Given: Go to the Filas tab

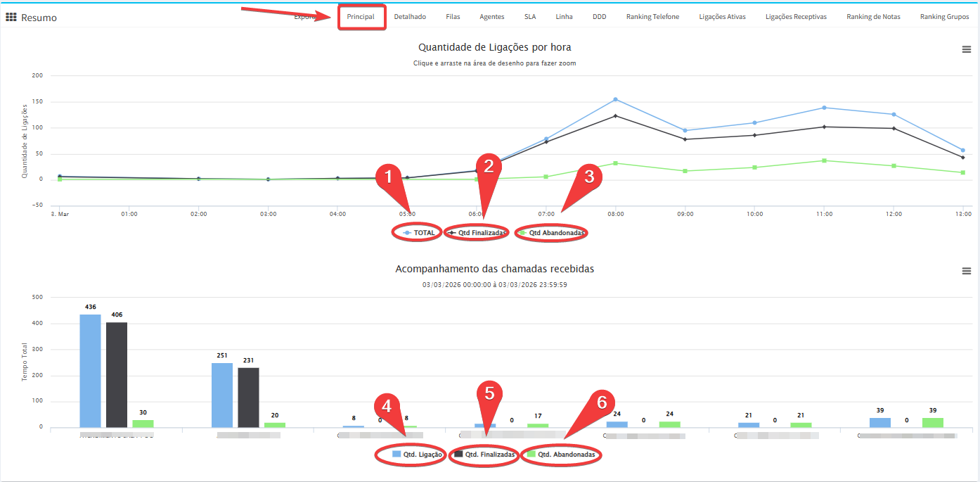Looking at the screenshot, I should pos(453,17).
